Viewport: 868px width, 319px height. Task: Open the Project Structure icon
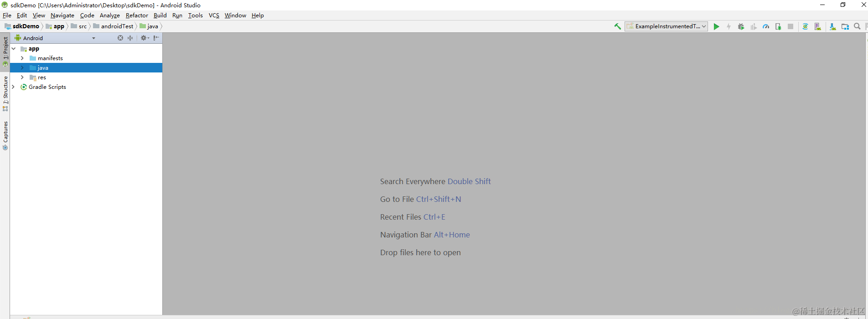pyautogui.click(x=845, y=26)
